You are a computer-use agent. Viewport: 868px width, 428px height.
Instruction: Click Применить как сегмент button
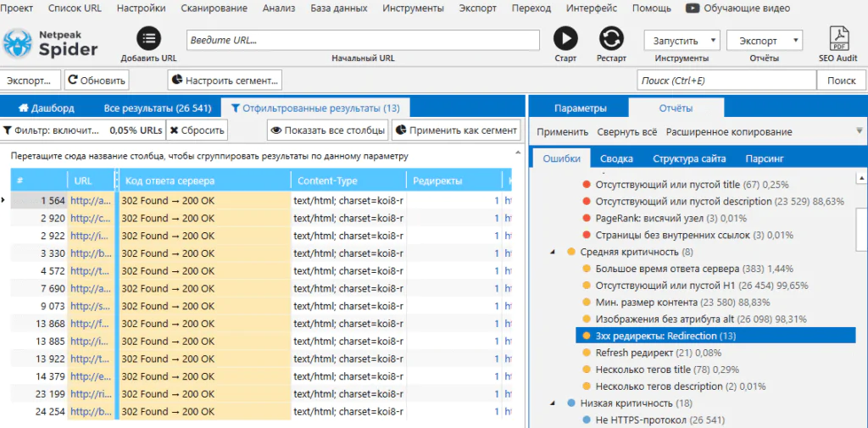point(456,131)
